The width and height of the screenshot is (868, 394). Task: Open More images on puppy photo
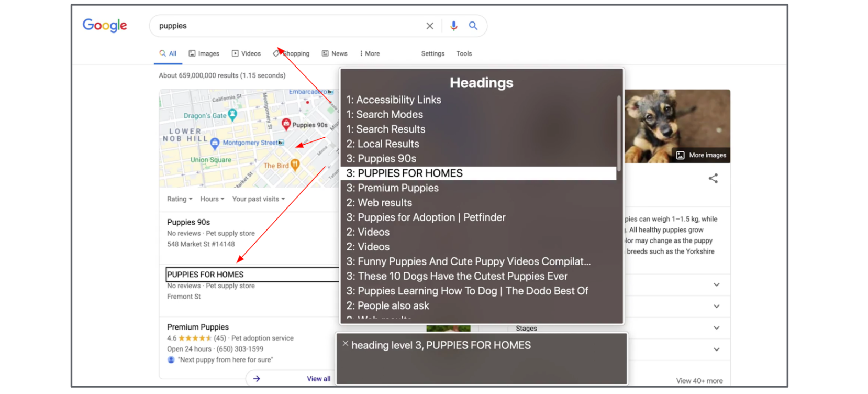pos(702,155)
